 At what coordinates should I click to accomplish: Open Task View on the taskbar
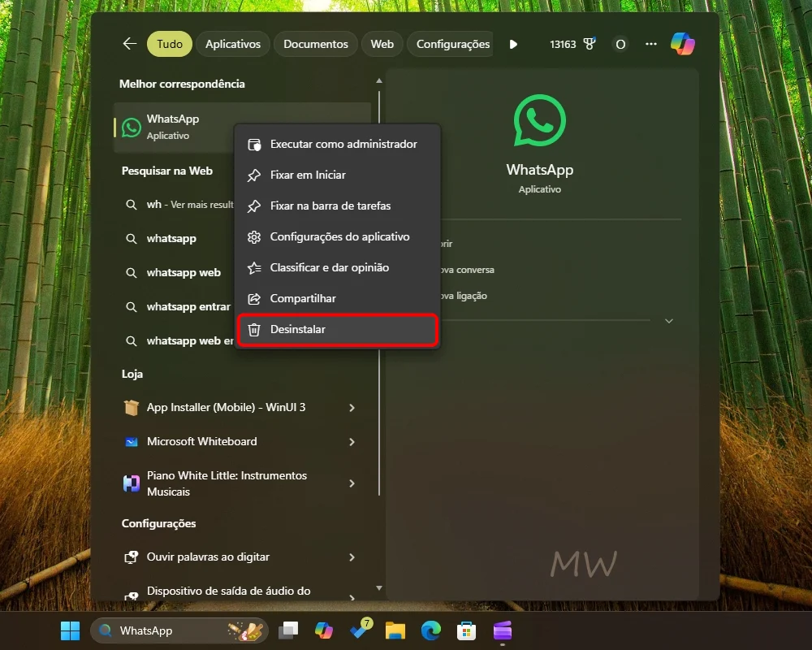[288, 630]
